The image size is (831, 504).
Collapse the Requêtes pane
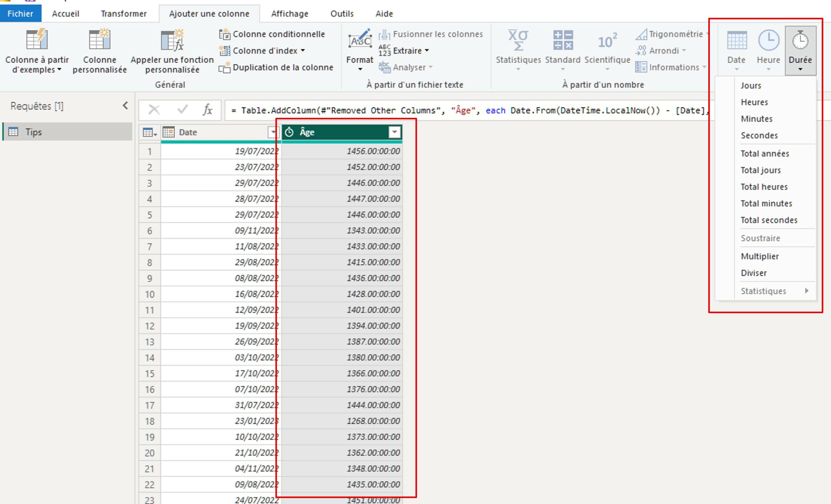[x=125, y=106]
